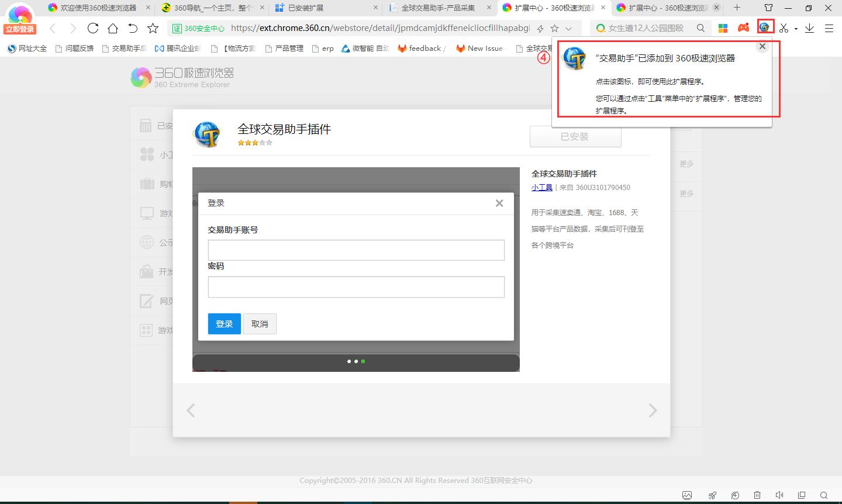Image resolution: width=842 pixels, height=504 pixels.
Task: Click the hot search input box
Action: pyautogui.click(x=646, y=28)
